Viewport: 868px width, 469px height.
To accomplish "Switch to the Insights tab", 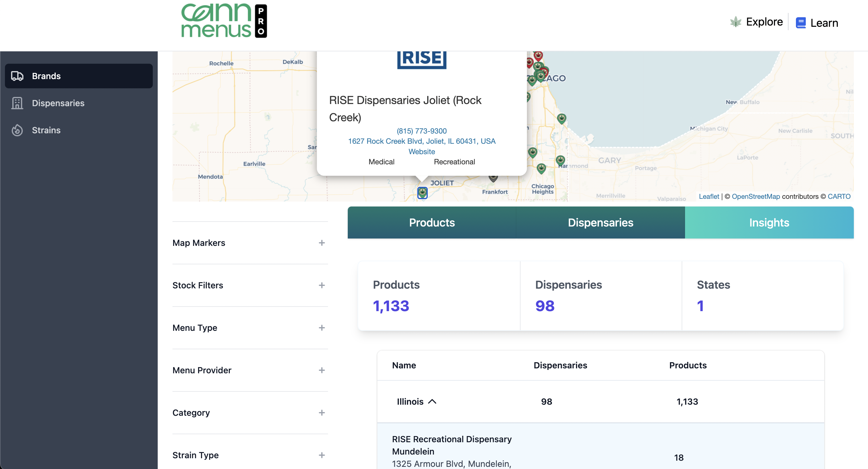I will pos(769,222).
